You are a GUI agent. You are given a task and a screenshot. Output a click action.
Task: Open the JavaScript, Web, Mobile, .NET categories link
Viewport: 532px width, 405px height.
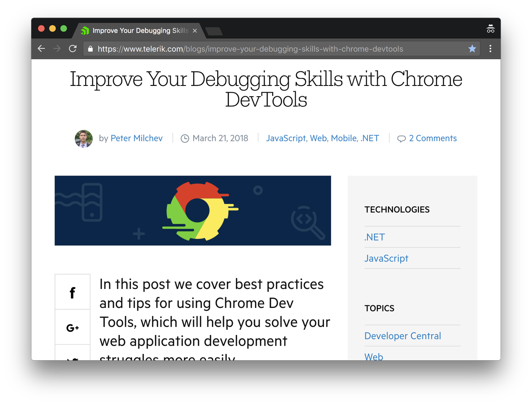[x=323, y=138]
